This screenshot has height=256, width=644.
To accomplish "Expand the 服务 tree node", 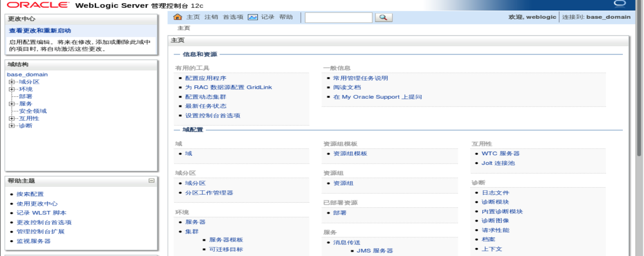I will [x=12, y=104].
